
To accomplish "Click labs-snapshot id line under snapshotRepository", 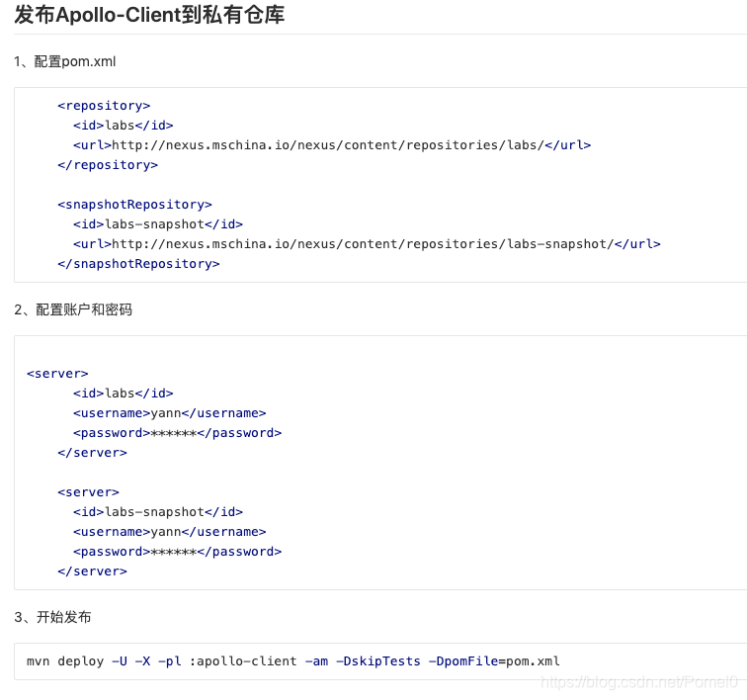I will [x=158, y=224].
